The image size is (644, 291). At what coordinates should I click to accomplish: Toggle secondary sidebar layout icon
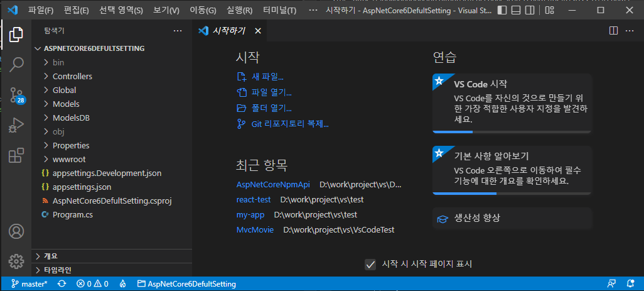pyautogui.click(x=530, y=10)
